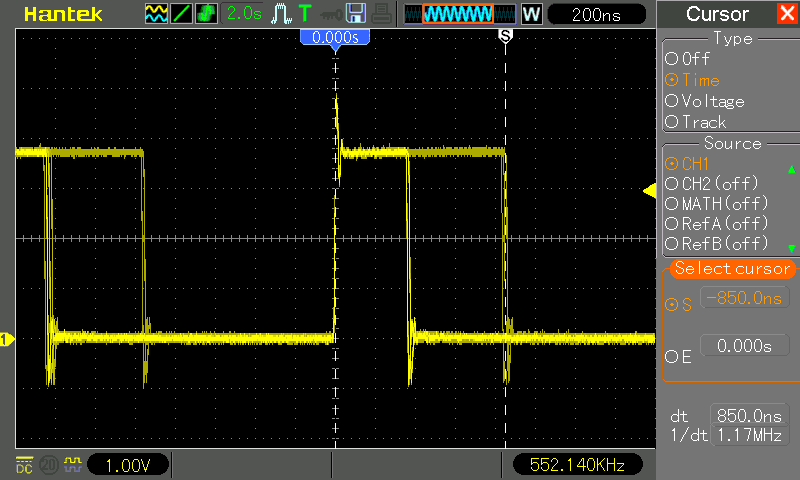Select CH2(off) as cursor source
Screen dimensions: 800x480
point(712,184)
